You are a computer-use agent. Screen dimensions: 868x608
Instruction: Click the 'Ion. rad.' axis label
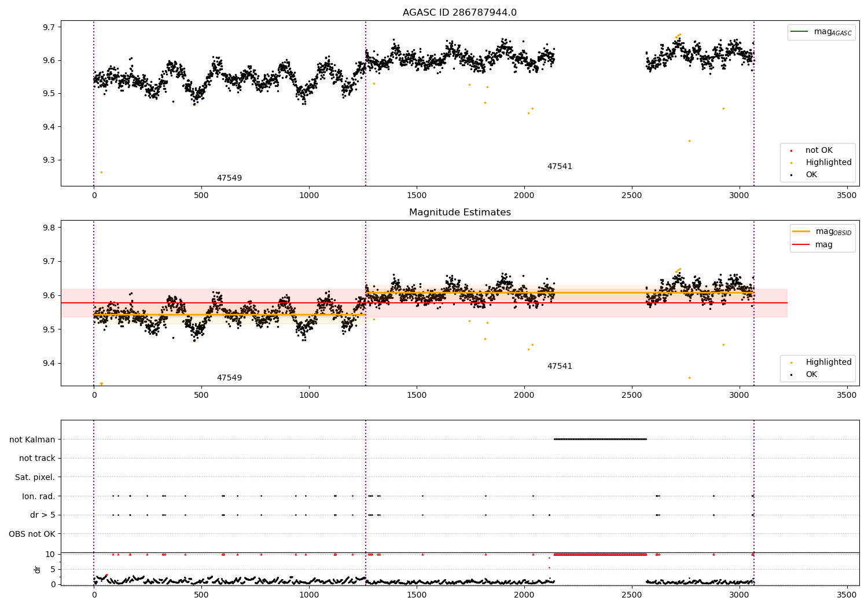pos(39,496)
